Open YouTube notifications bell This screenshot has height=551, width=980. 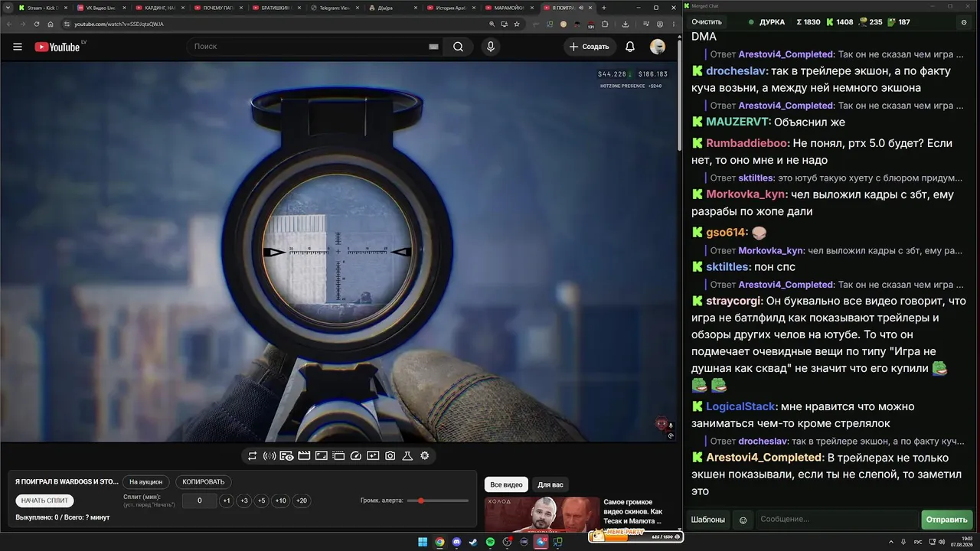pyautogui.click(x=630, y=47)
